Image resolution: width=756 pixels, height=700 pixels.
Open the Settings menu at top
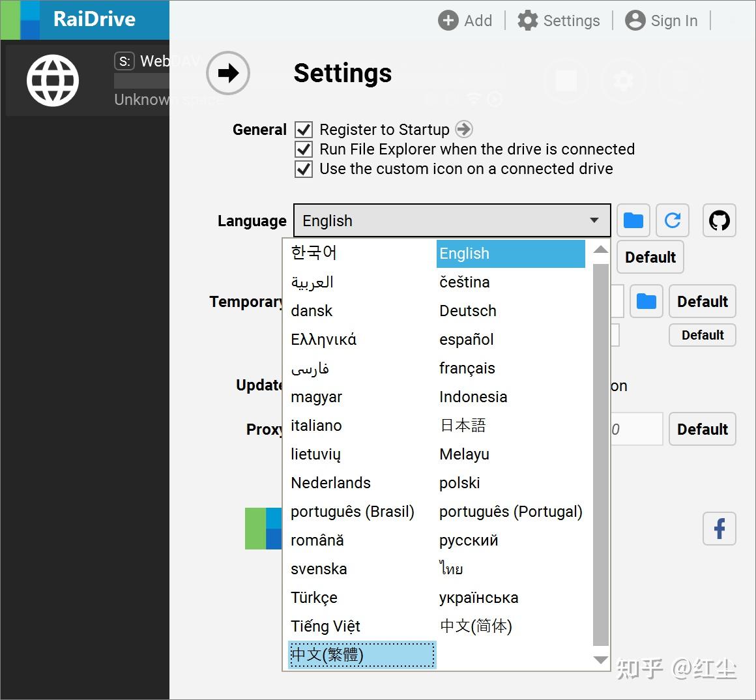point(559,20)
